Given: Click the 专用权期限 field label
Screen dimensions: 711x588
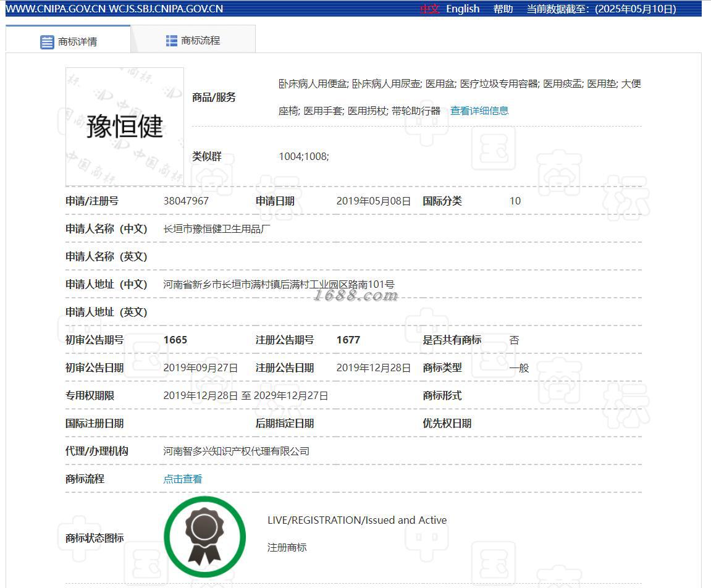Looking at the screenshot, I should [x=90, y=395].
